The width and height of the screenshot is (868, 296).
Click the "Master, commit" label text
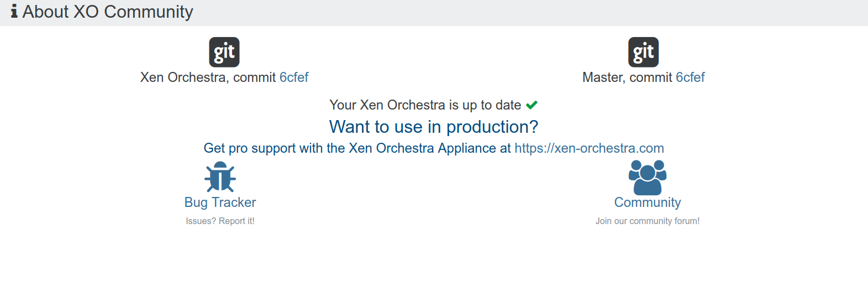pos(627,77)
